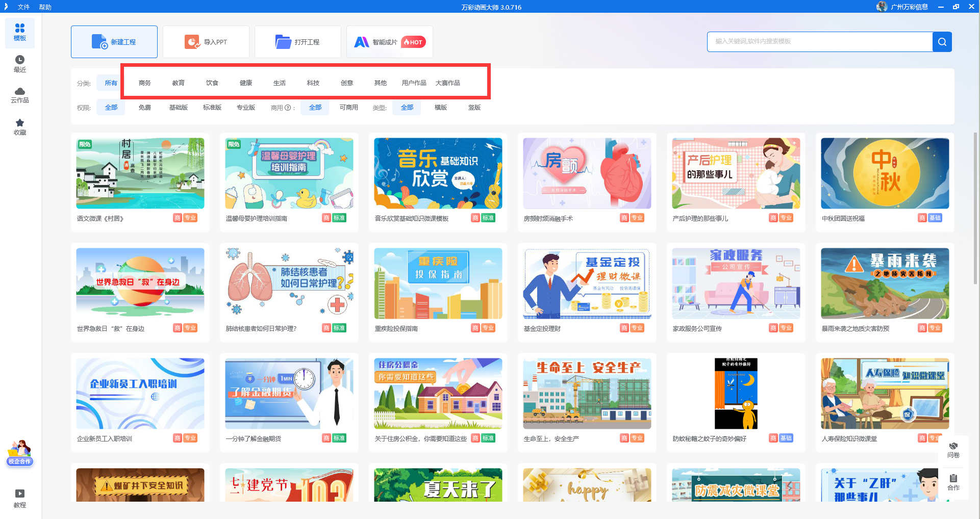Select 全部 under 权限 filter
The width and height of the screenshot is (980, 519).
point(111,108)
